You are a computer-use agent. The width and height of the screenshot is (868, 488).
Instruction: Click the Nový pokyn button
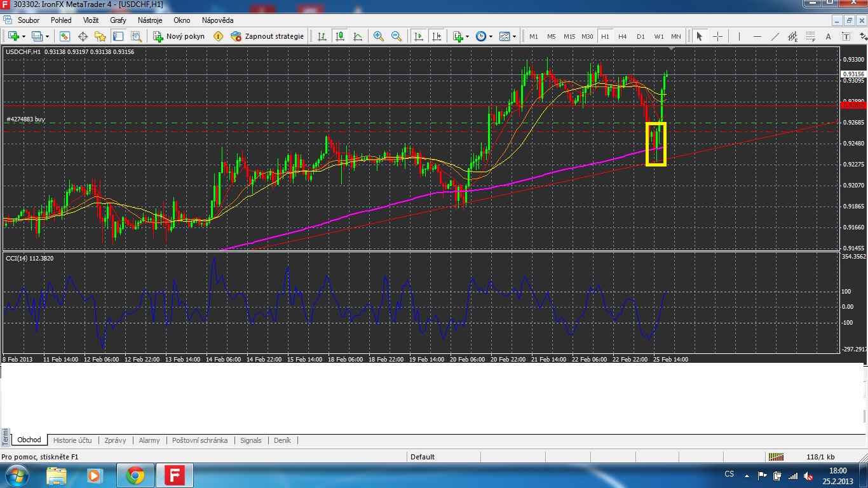pos(179,36)
